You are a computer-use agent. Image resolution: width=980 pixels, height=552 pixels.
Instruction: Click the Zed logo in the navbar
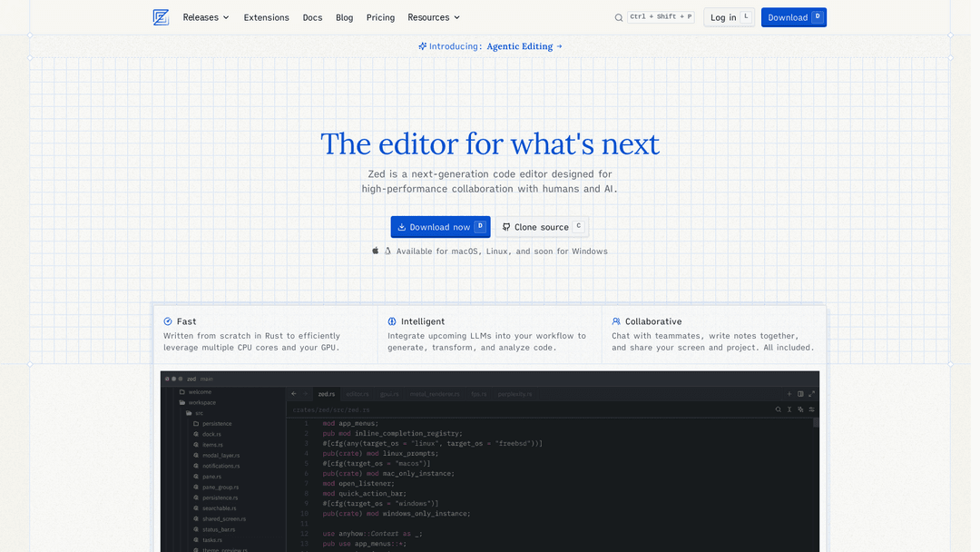pos(161,17)
